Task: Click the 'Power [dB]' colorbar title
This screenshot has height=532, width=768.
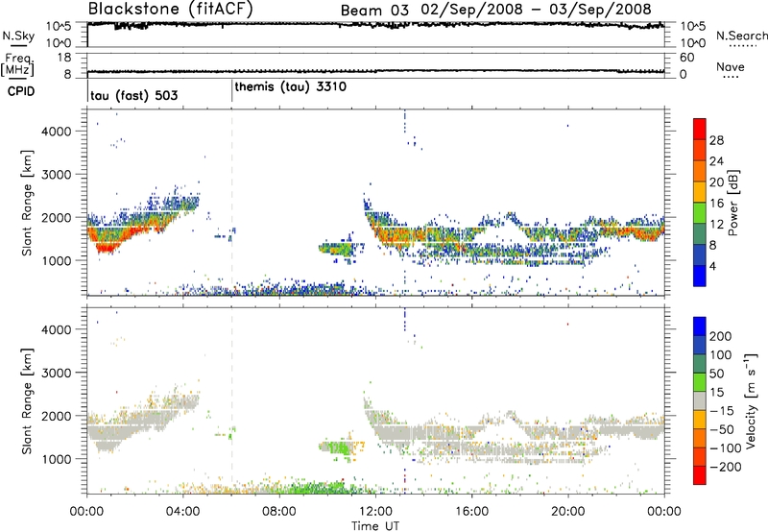Action: [733, 203]
